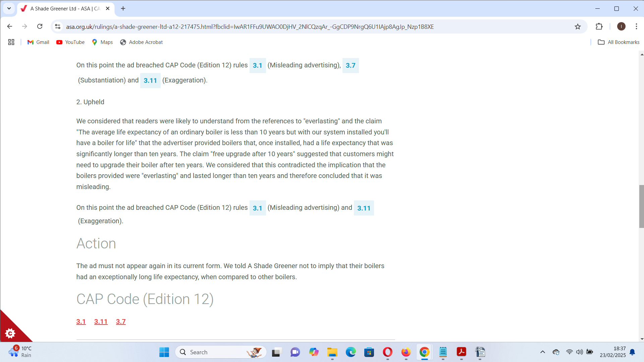Click the page vertical scrollbar thumb
Image resolution: width=644 pixels, height=362 pixels.
click(x=641, y=206)
